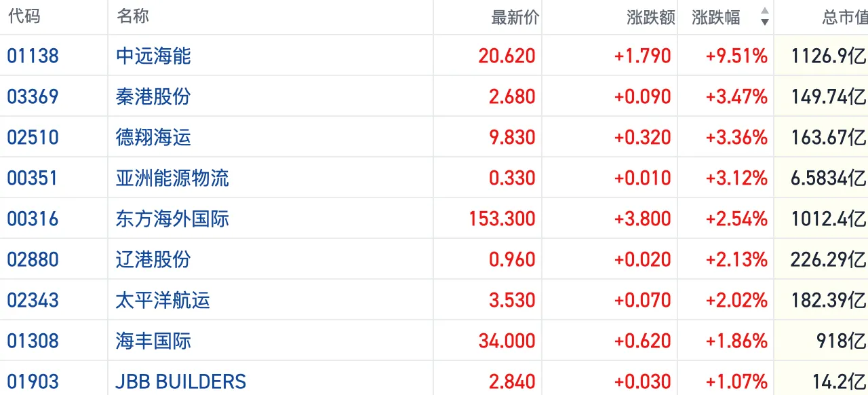Select the 德翔海运 stock name
The height and width of the screenshot is (395, 868).
pos(153,137)
